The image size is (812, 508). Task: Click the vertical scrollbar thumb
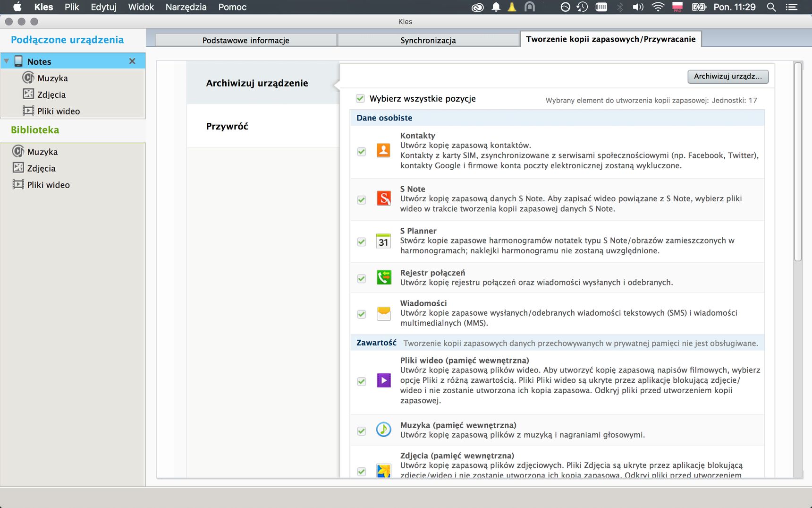798,162
